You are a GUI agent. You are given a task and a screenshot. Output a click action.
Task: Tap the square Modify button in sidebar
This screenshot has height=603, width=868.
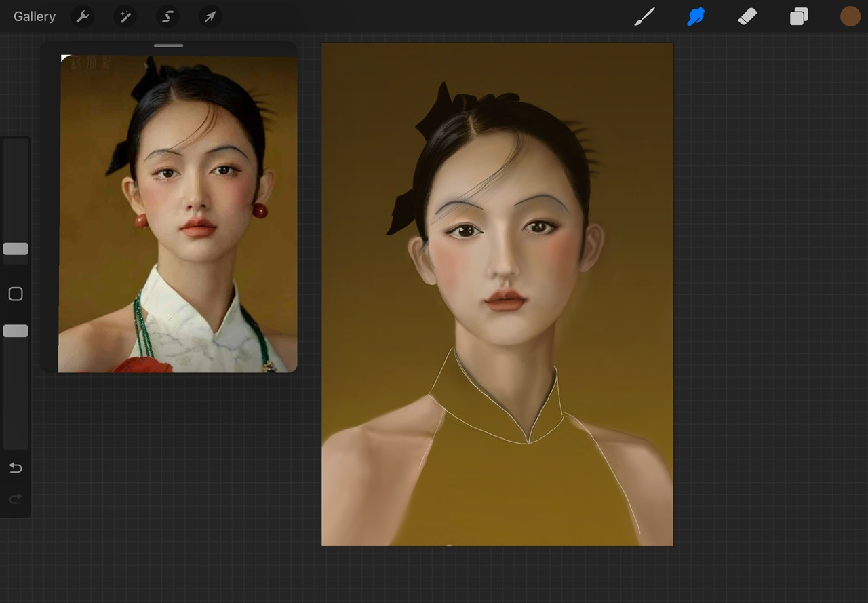click(x=16, y=294)
